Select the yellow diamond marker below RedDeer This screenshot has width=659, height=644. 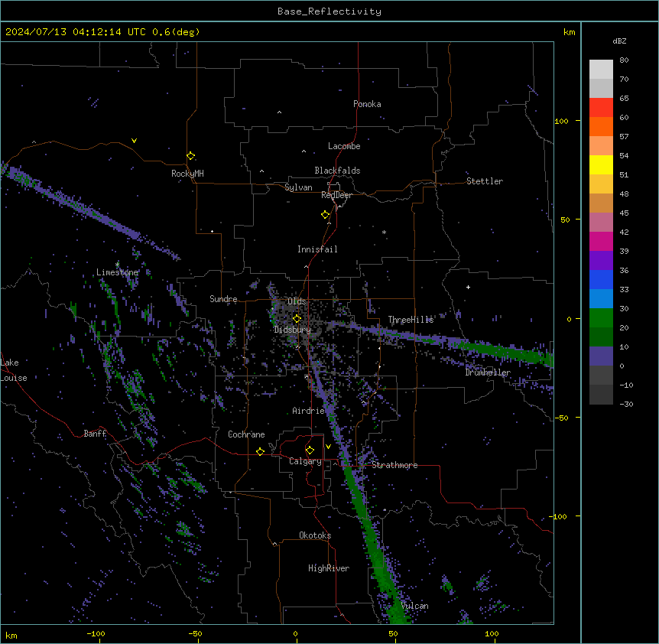[326, 215]
